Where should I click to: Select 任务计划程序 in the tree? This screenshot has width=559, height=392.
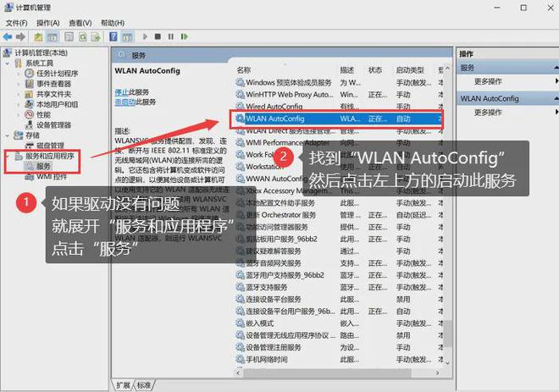point(57,74)
